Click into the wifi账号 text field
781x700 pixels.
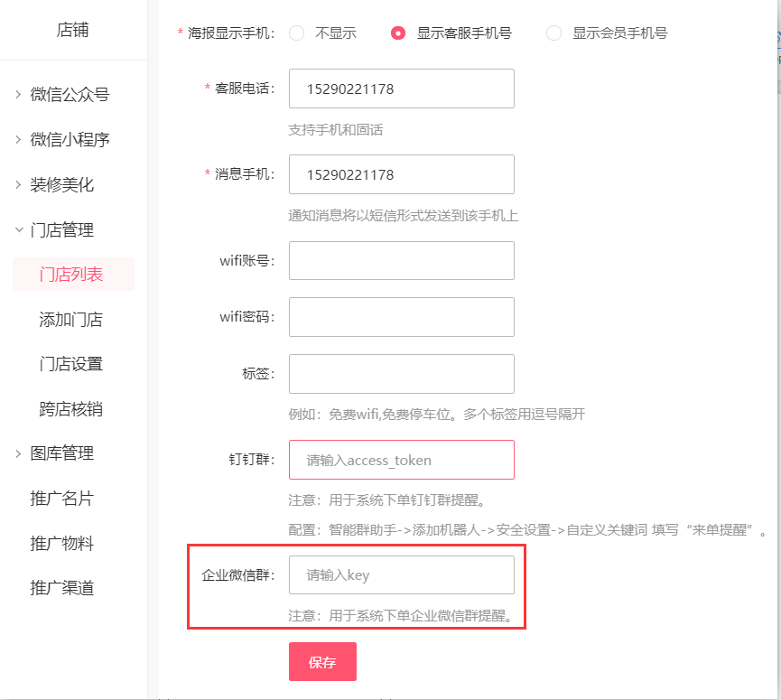click(402, 260)
